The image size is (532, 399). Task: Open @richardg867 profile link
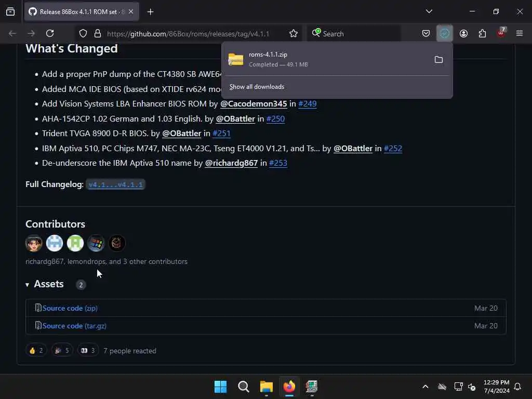coord(231,163)
